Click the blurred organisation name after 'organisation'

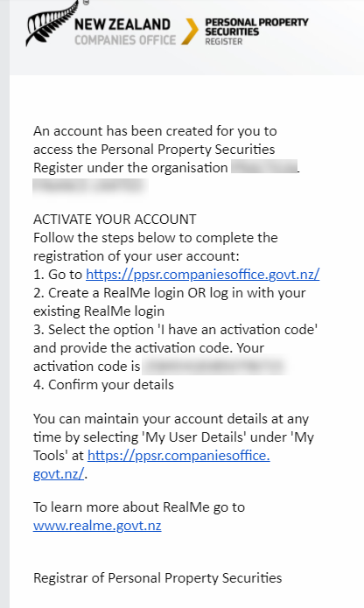click(264, 167)
